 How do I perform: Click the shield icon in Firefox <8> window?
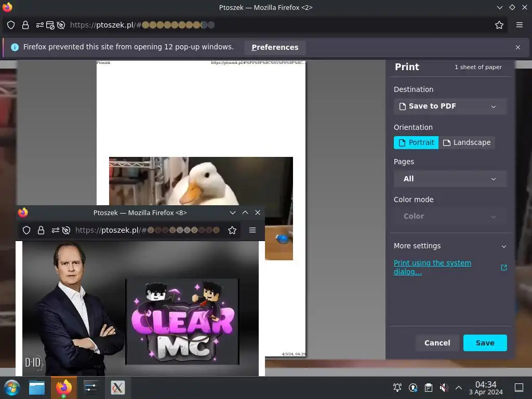(26, 230)
